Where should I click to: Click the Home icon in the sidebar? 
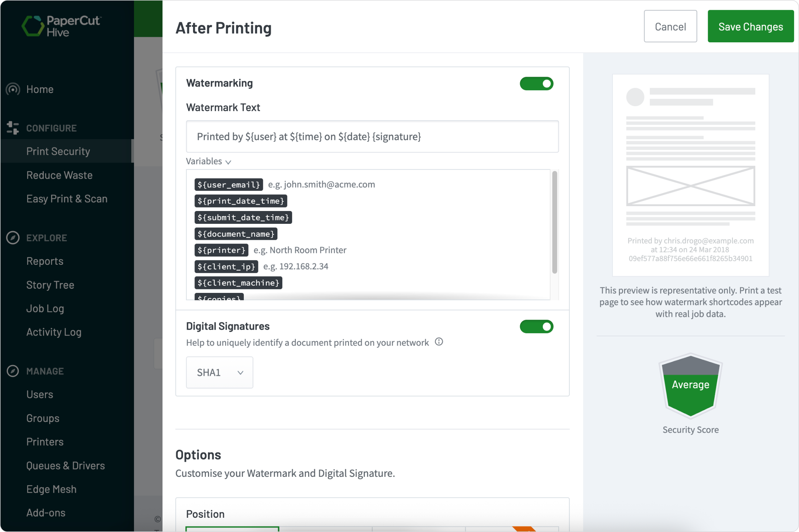click(13, 89)
